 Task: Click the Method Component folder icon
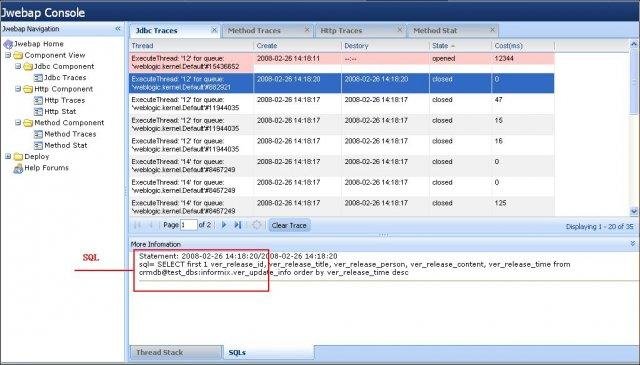[x=28, y=123]
